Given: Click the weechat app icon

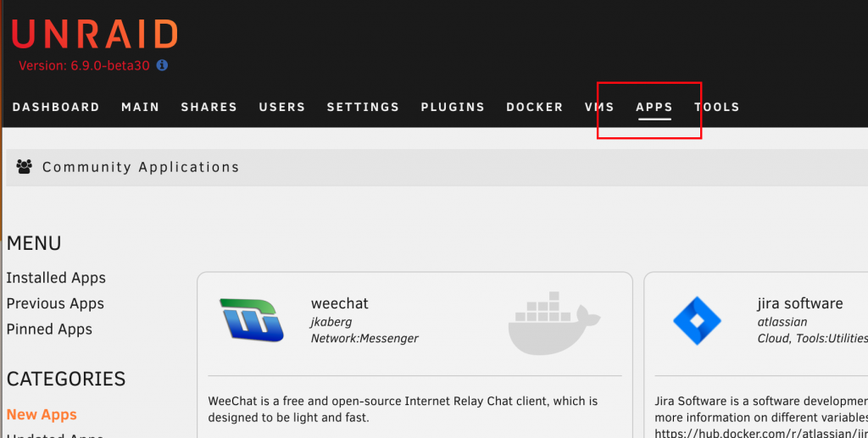Looking at the screenshot, I should pyautogui.click(x=252, y=319).
